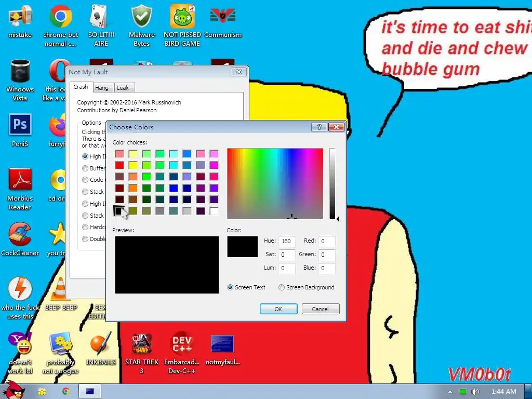Launch the CockCleaner icon
The height and width of the screenshot is (399, 532).
20,239
